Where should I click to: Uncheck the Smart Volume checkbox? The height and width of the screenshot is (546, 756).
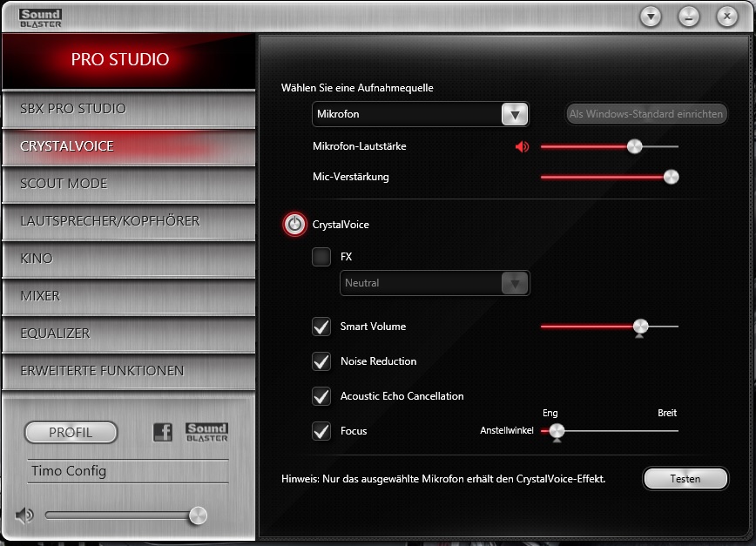321,327
